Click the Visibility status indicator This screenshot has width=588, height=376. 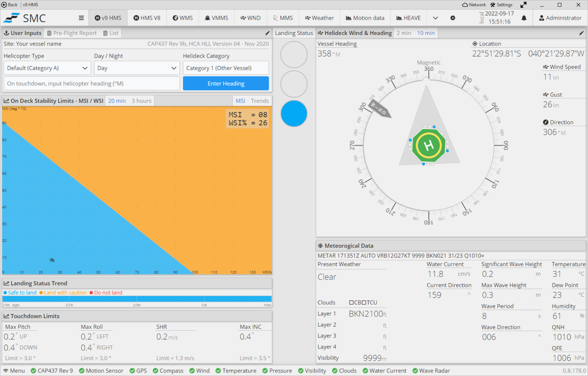coord(312,371)
